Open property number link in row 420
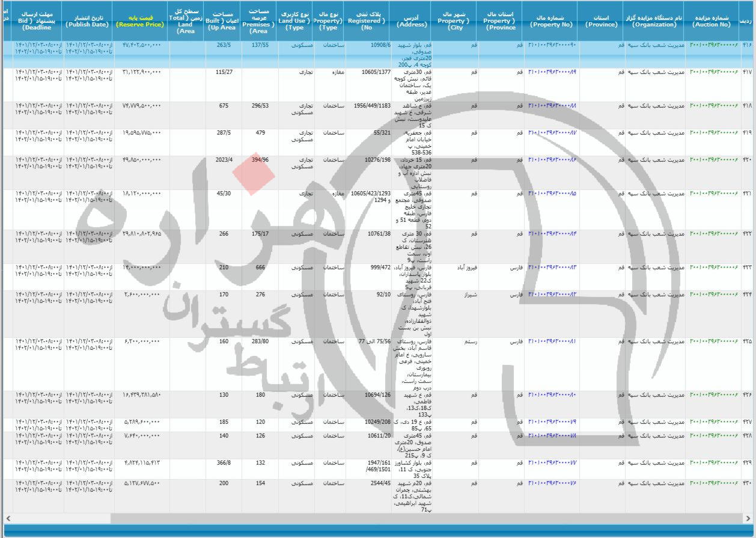This screenshot has height=538, width=756. 552,160
